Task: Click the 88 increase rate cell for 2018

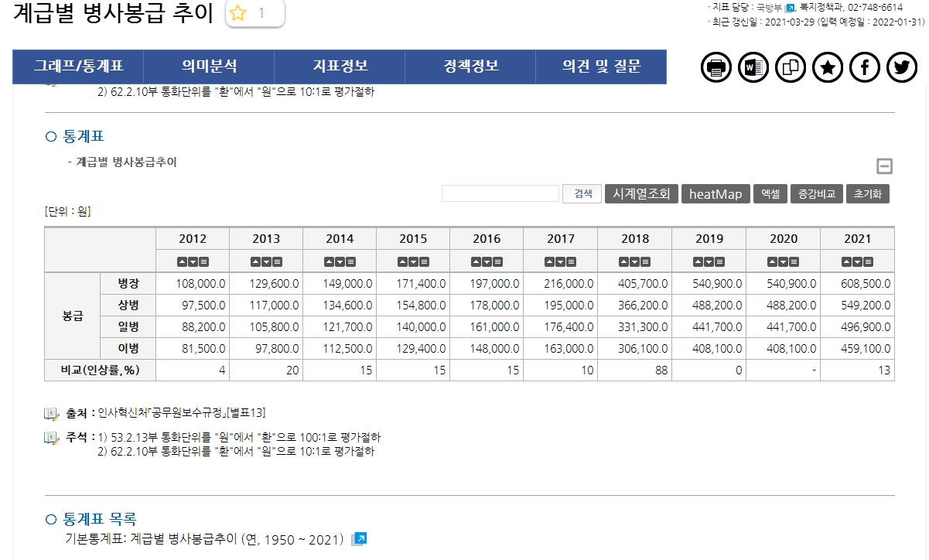Action: 635,370
